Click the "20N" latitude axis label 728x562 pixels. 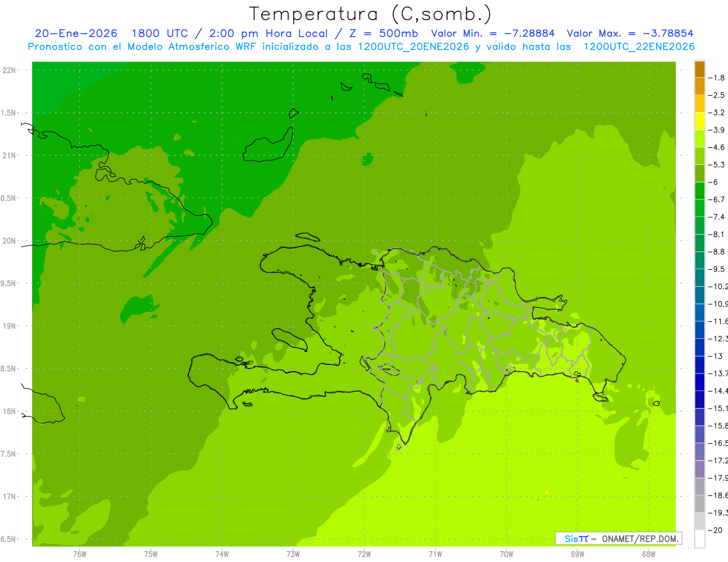(10, 241)
